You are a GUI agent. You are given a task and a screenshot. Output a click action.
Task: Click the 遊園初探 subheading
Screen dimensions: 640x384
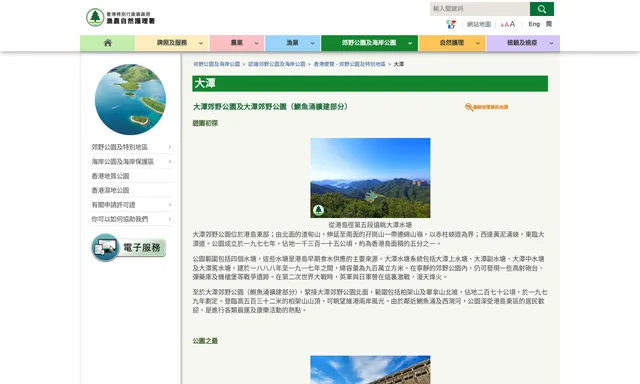tap(205, 123)
